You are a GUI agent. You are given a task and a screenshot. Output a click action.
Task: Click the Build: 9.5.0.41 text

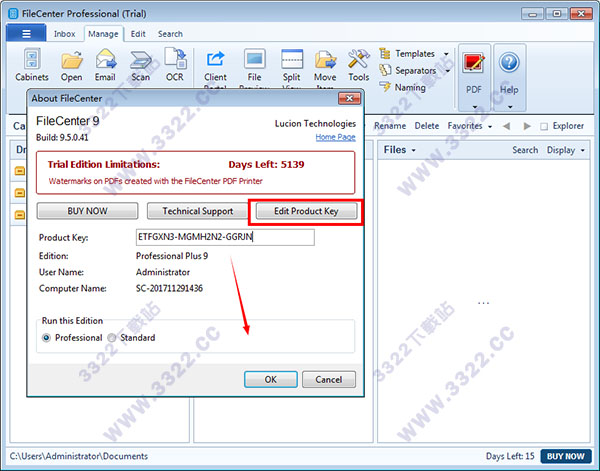(x=62, y=137)
